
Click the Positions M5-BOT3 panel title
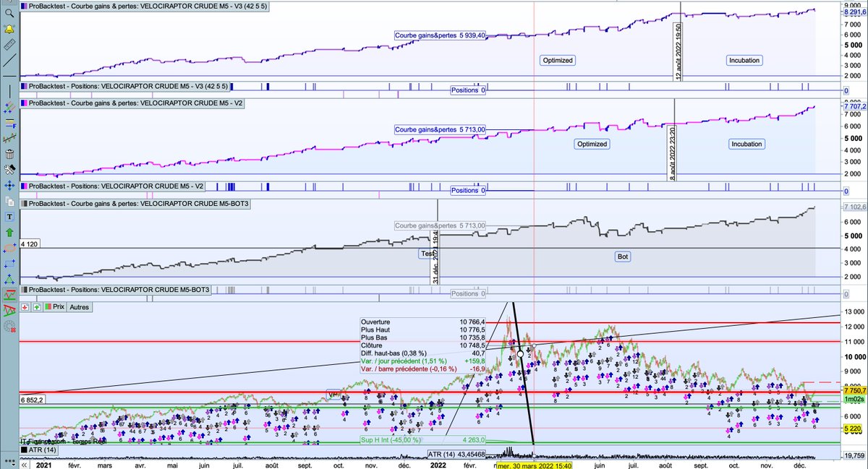[x=116, y=290]
